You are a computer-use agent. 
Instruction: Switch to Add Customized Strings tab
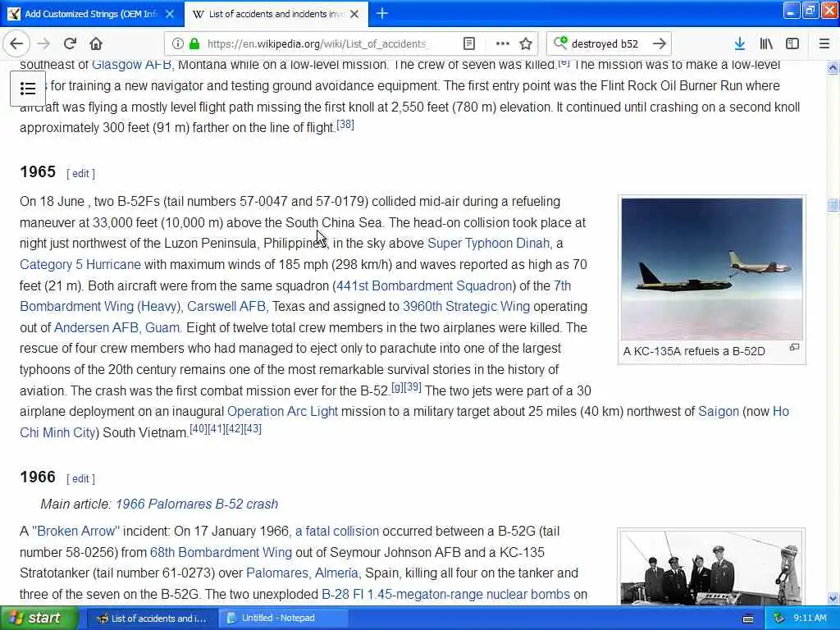[x=91, y=14]
